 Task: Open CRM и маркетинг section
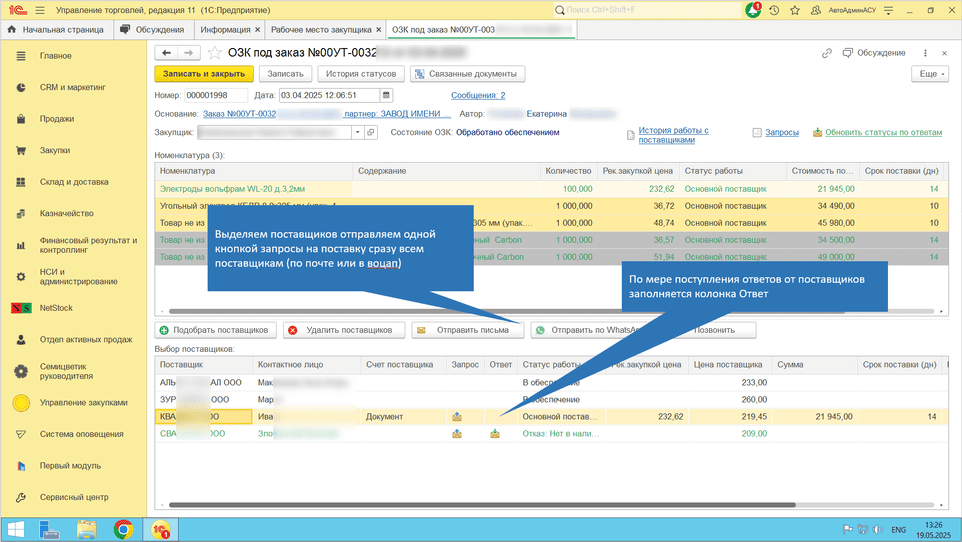tap(72, 87)
